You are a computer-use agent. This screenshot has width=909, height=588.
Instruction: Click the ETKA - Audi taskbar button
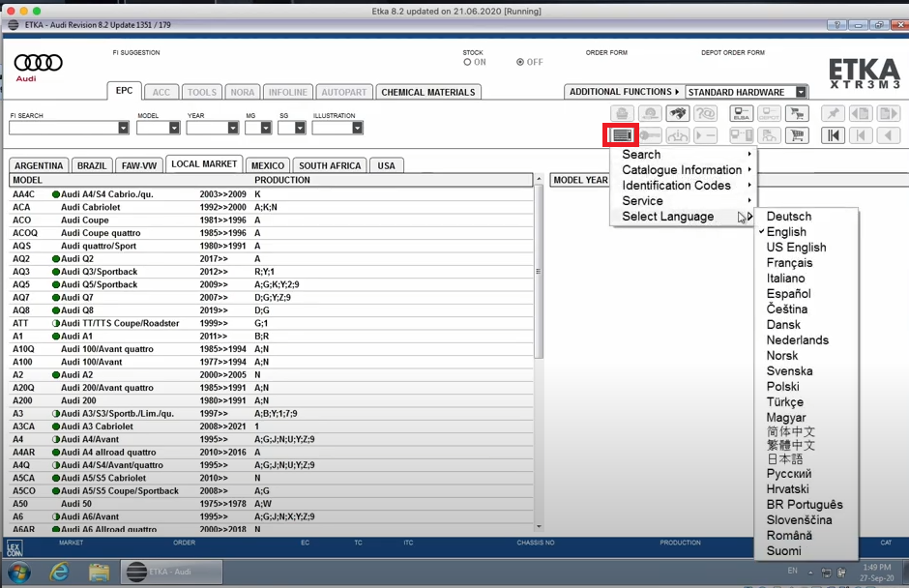[x=171, y=572]
